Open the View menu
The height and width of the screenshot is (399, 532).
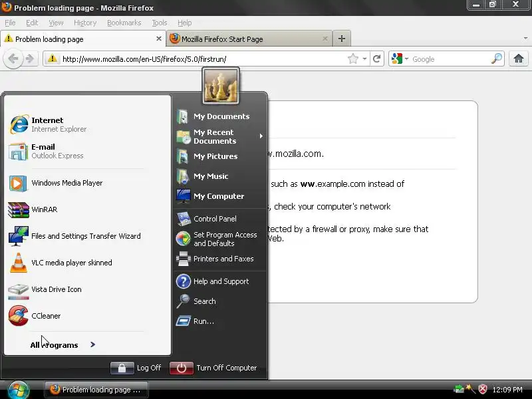coord(56,23)
